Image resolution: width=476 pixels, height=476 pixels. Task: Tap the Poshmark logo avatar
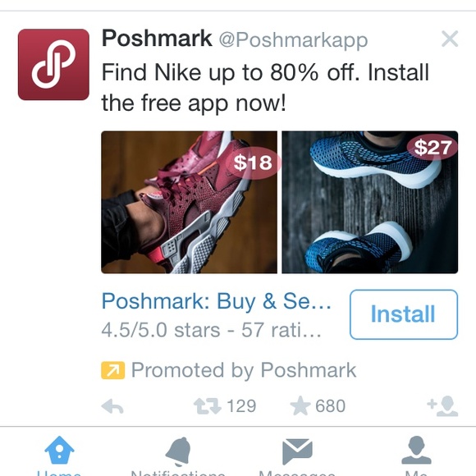click(53, 64)
